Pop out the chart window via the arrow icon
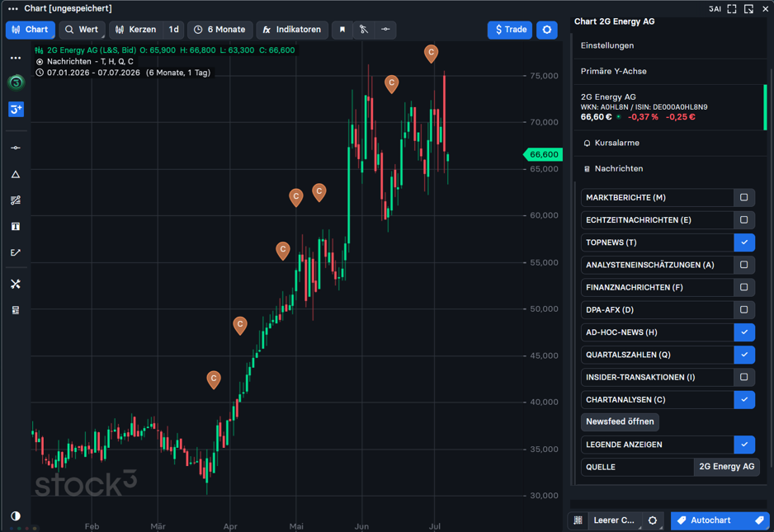This screenshot has height=532, width=774. click(x=748, y=9)
